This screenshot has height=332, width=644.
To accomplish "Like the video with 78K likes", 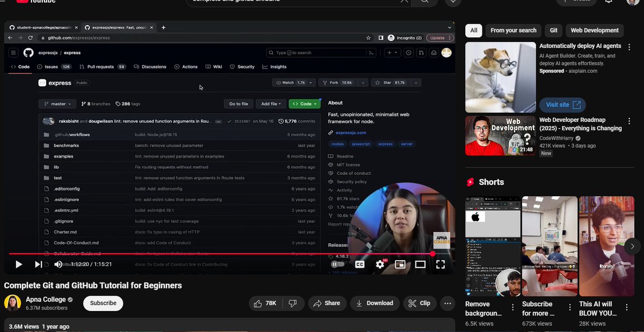I will click(266, 303).
